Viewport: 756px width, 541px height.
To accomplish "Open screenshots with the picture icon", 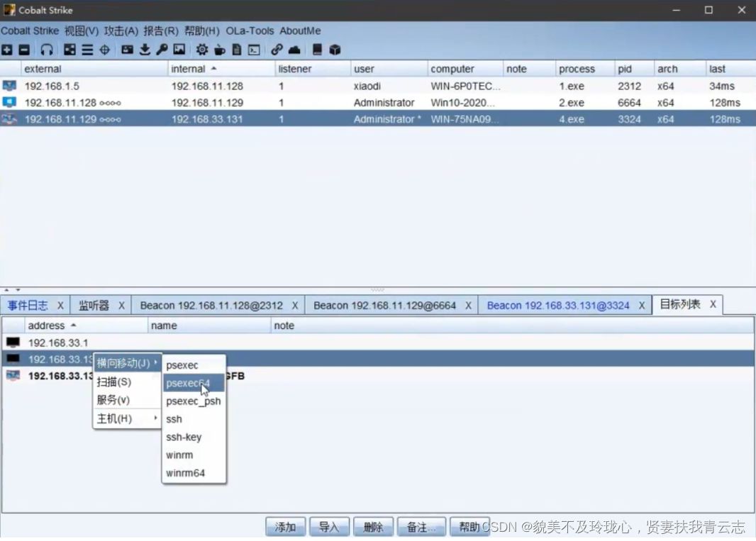I will (179, 50).
